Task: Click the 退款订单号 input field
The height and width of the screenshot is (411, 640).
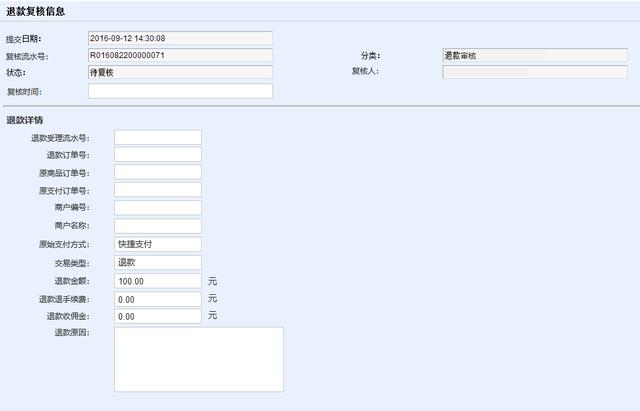Action: pos(158,155)
